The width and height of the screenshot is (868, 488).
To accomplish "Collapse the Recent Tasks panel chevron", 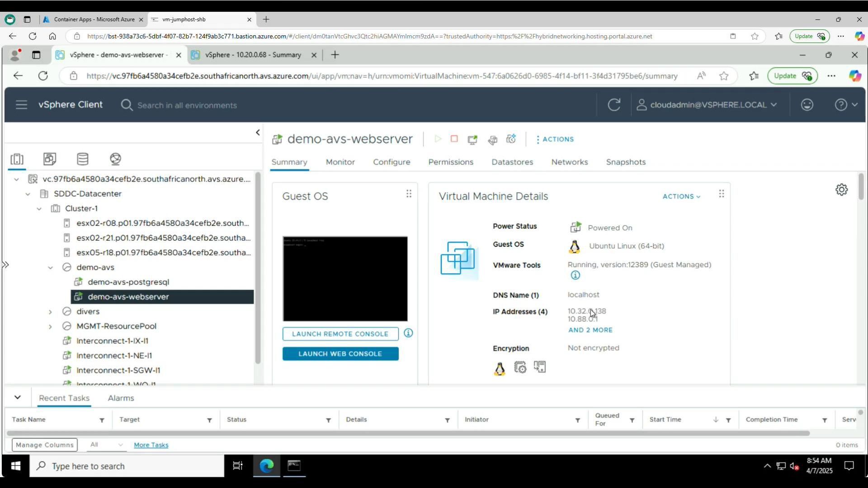I will [x=18, y=398].
